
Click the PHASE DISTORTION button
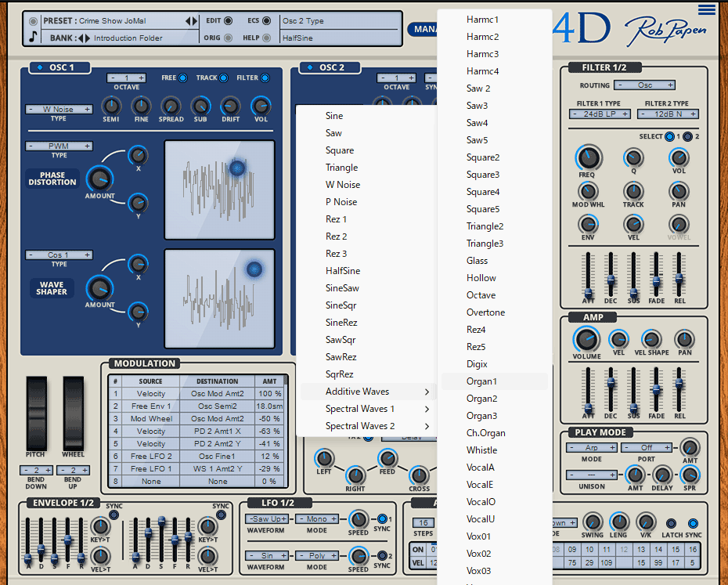point(52,179)
